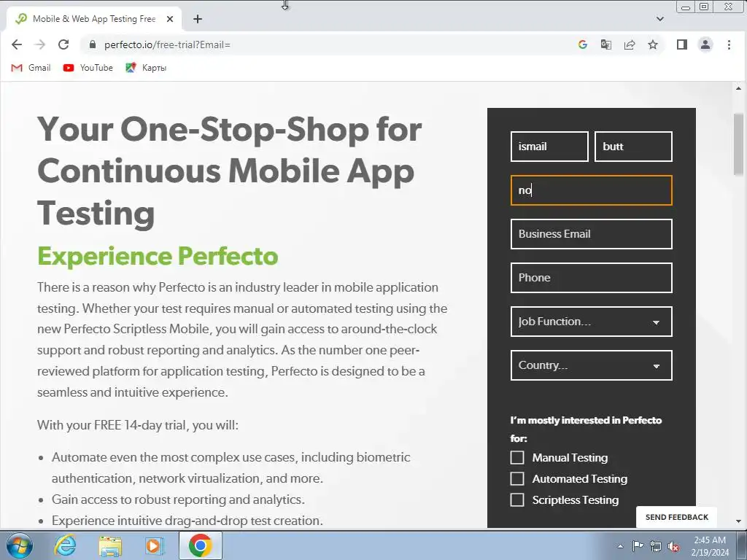Click the address bar URL
Viewport: 747px width, 560px height.
tap(167, 44)
